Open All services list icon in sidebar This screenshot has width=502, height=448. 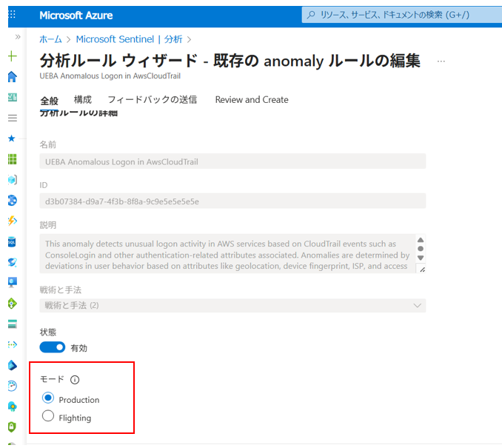coord(12,118)
